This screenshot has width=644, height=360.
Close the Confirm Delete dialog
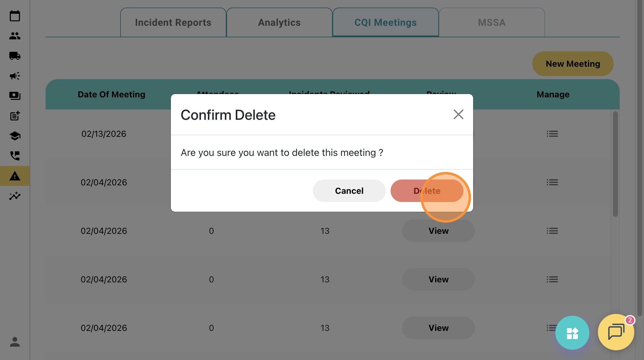click(x=458, y=114)
